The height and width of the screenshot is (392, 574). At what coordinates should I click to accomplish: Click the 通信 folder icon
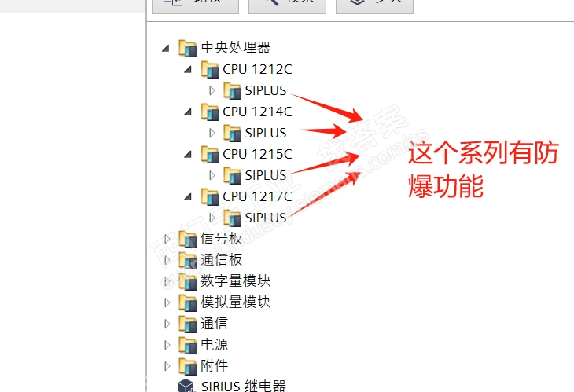point(187,324)
